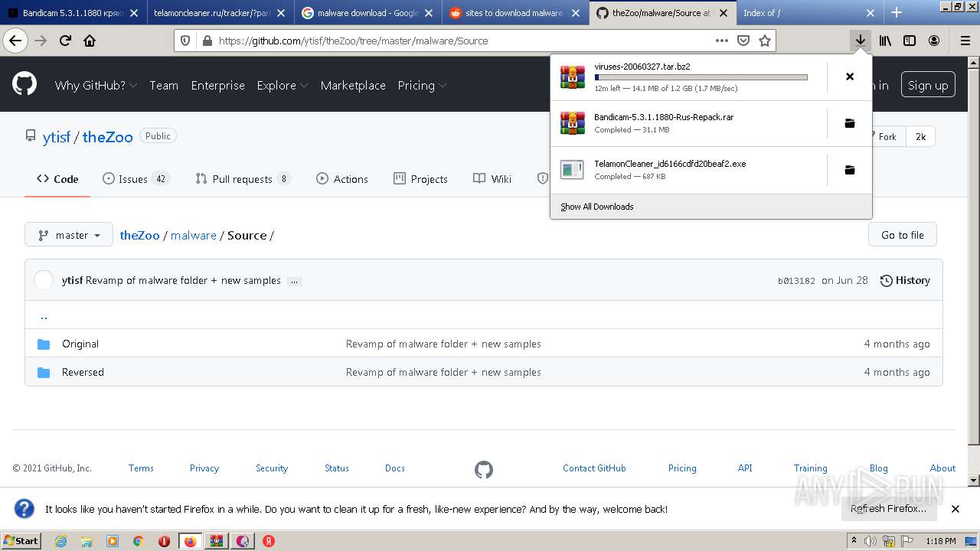Open the Reversed folder icon
This screenshot has height=551, width=980.
click(x=44, y=372)
